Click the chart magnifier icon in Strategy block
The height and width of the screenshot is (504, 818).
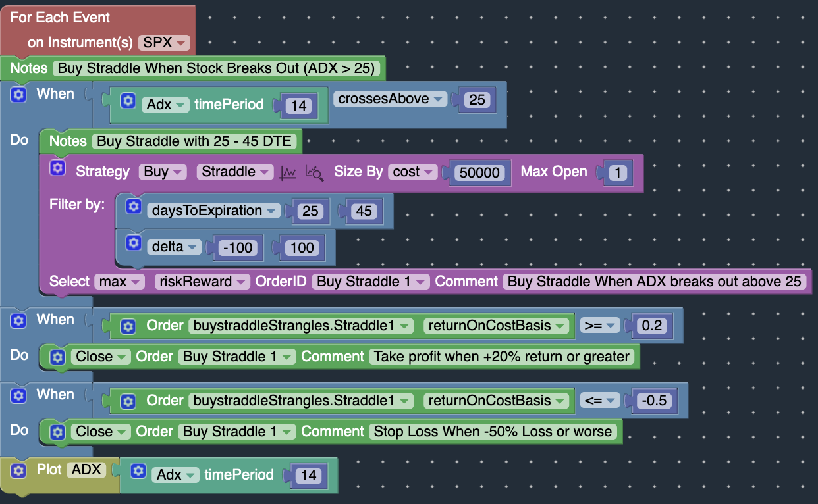[315, 172]
